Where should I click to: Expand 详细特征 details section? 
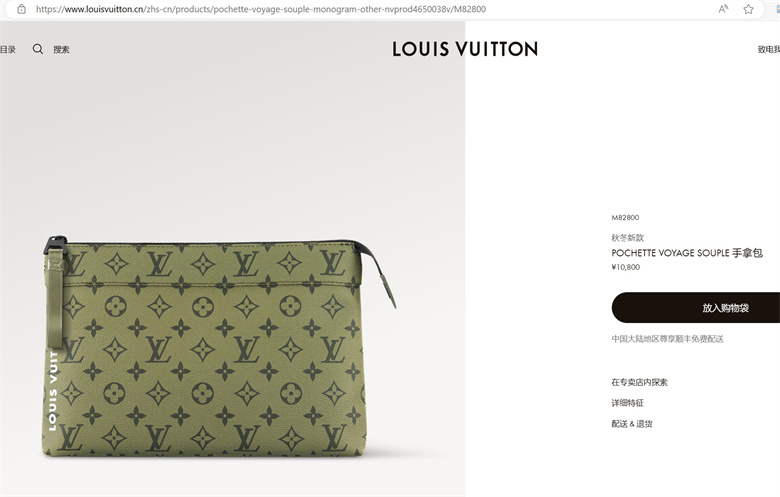[627, 403]
